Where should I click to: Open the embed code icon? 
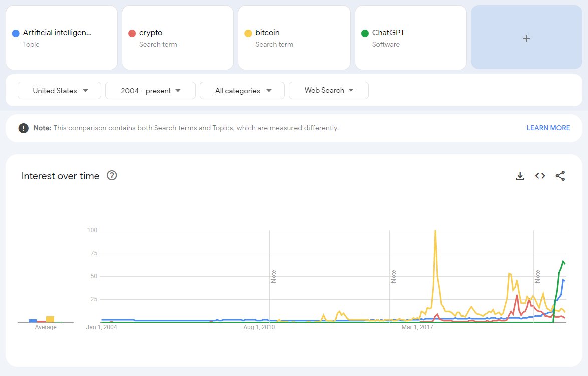pyautogui.click(x=540, y=176)
